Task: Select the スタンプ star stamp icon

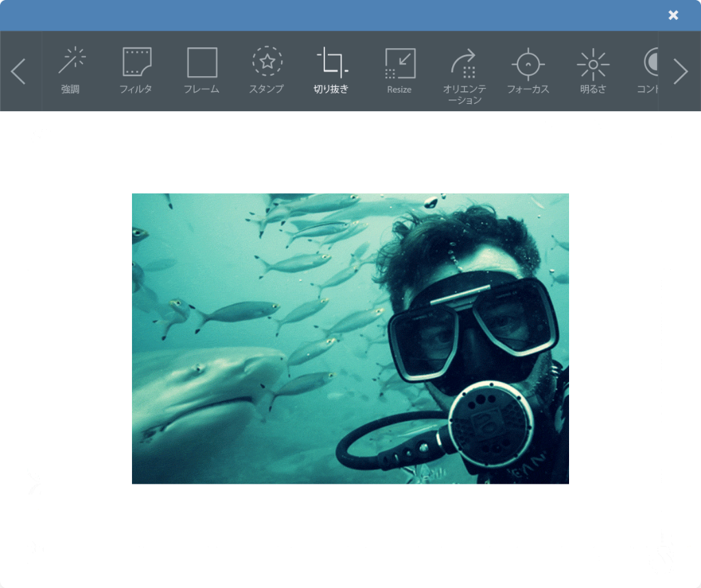Action: (267, 61)
